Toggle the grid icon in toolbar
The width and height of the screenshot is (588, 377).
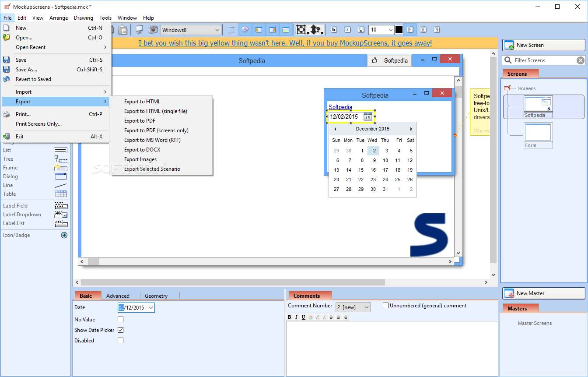click(x=231, y=30)
